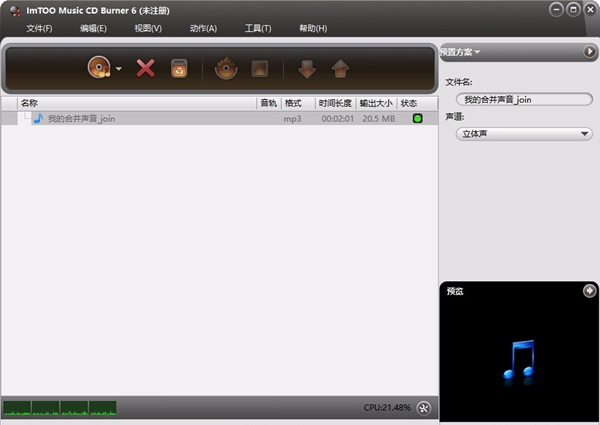Viewport: 600px width, 425px height.
Task: Click the green status indicator of track
Action: coord(417,119)
